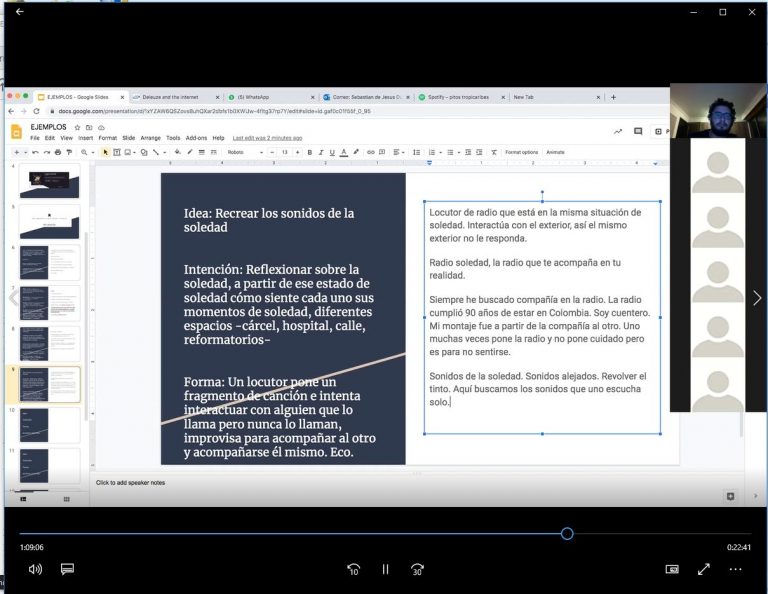The width and height of the screenshot is (768, 594).
Task: Click the Animate toolbar button
Action: [x=555, y=152]
